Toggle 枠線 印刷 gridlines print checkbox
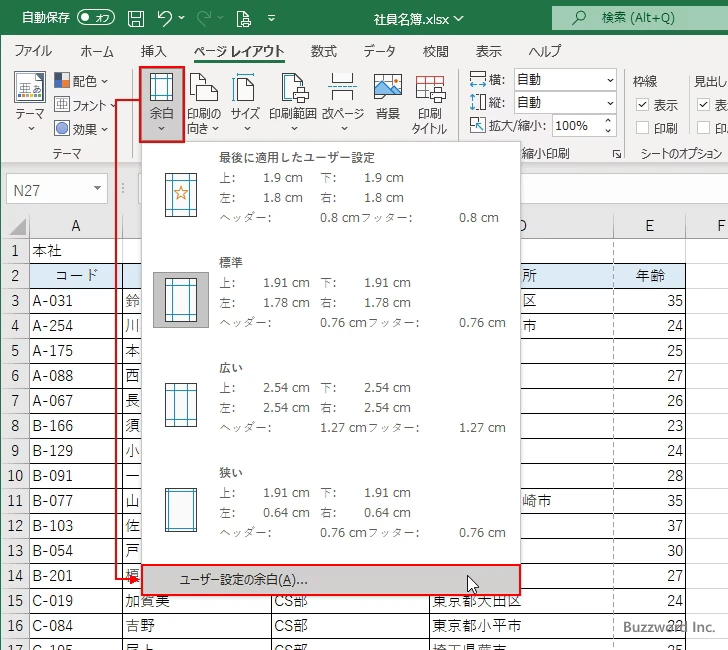This screenshot has height=650, width=728. [x=642, y=128]
